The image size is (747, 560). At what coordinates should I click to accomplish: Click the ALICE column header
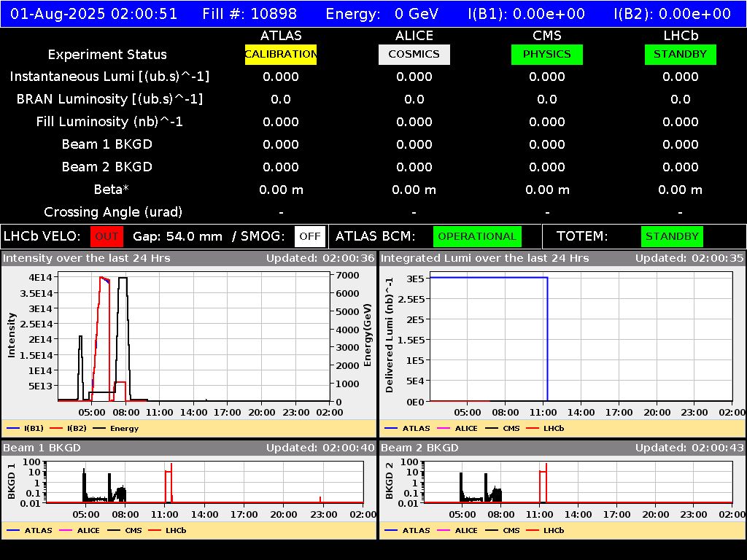(x=414, y=36)
